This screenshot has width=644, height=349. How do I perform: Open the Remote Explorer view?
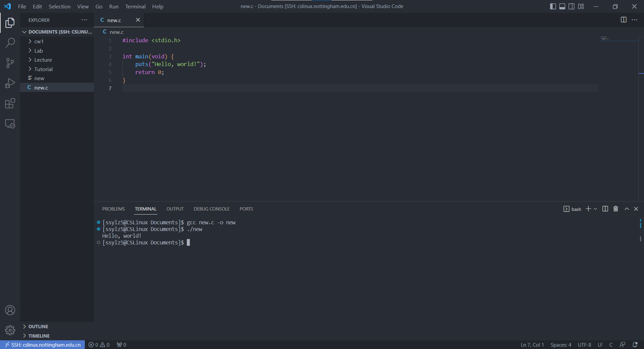tap(10, 124)
